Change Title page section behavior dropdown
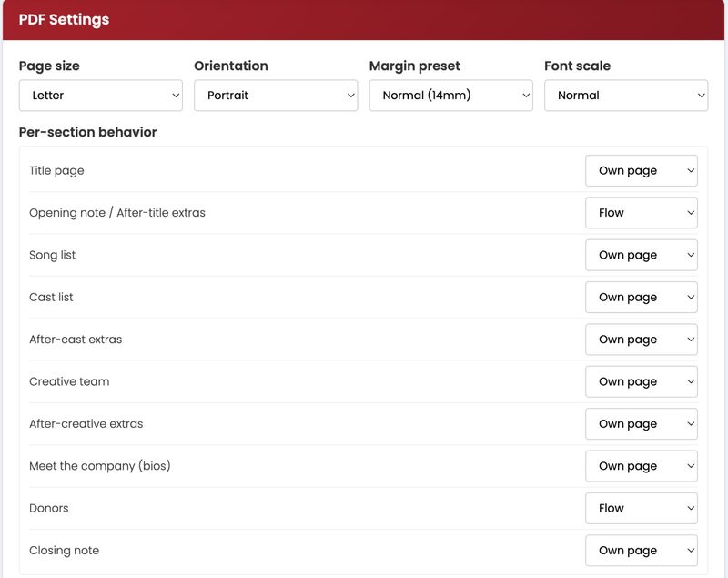 point(642,170)
